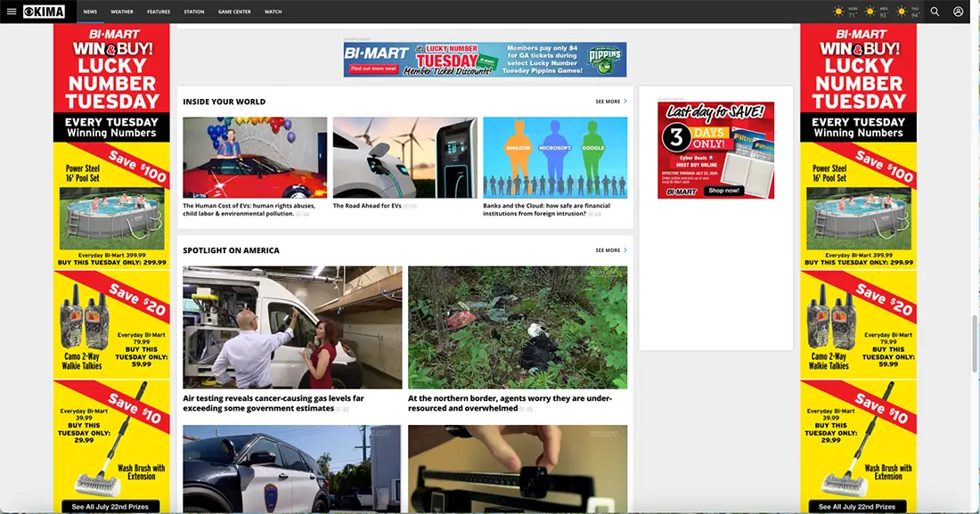Open 'The Road Ahead for EVs' headline
This screenshot has height=514, width=980.
point(367,206)
